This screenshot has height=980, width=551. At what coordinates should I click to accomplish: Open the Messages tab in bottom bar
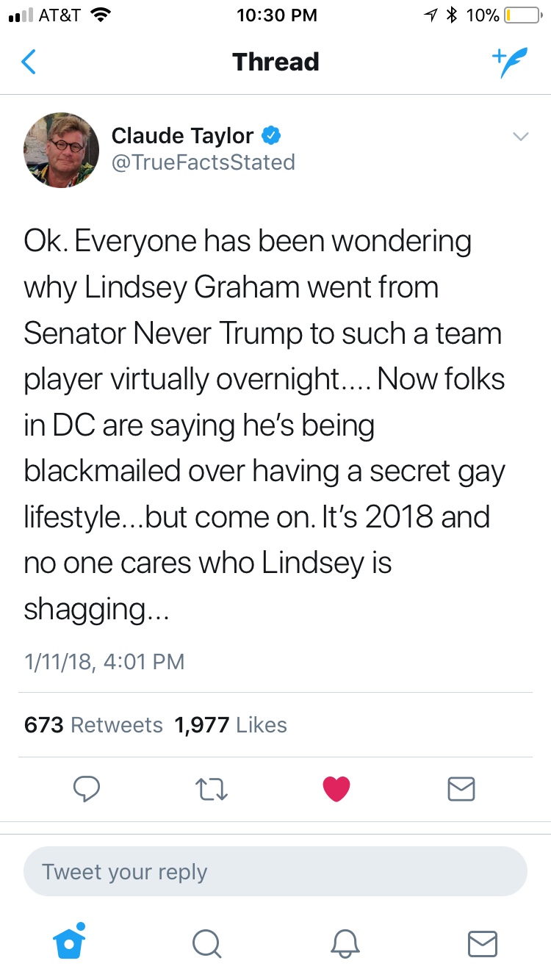pos(482,943)
